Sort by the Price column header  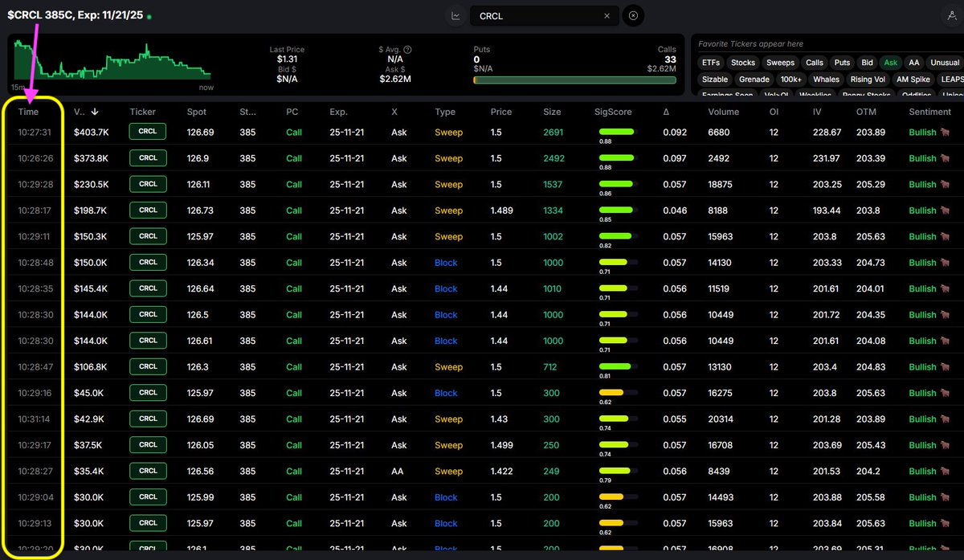click(x=500, y=112)
